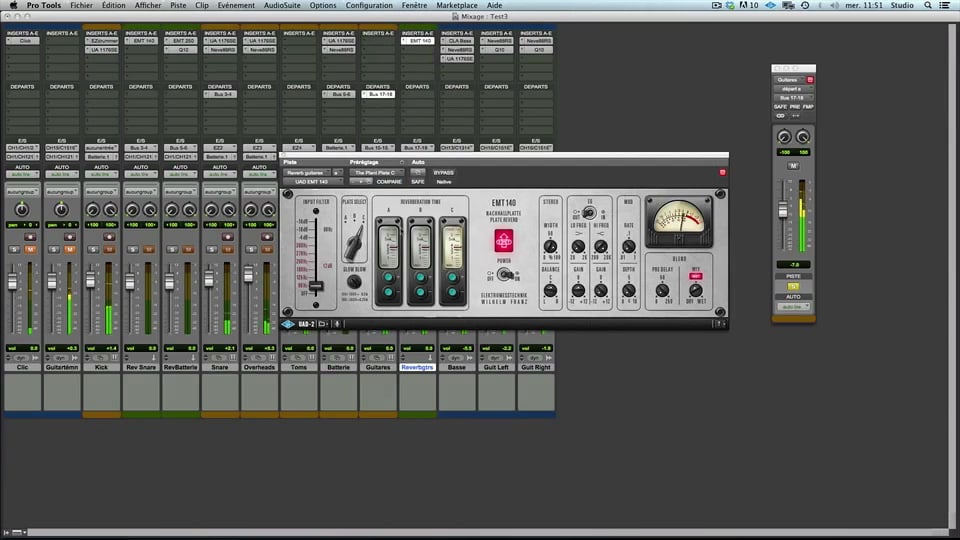This screenshot has height=540, width=960.
Task: Record-enable the Kick track
Action: tap(109, 236)
